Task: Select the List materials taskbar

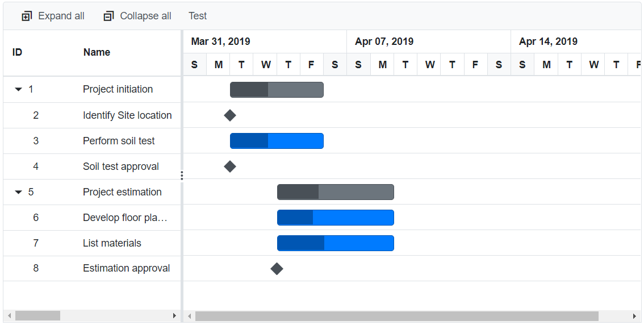Action: [335, 243]
